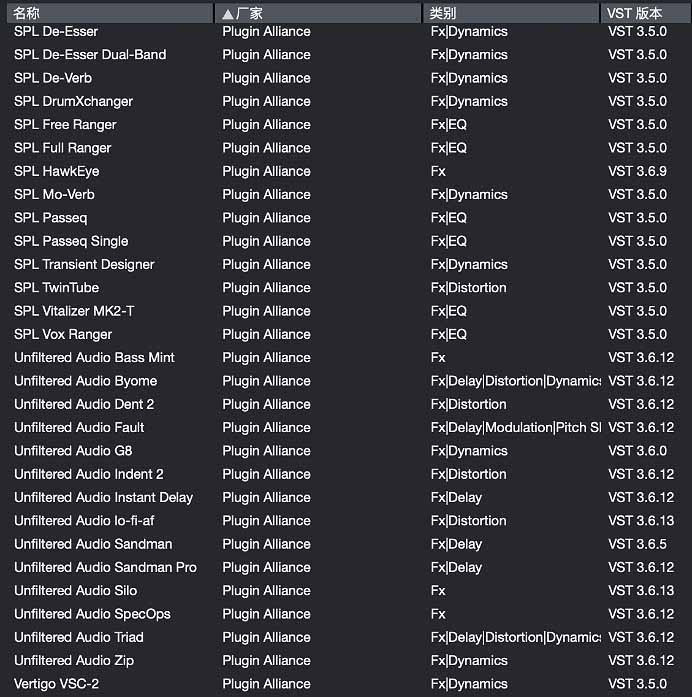Select Unfiltered Audio Triad plugin
Screen dimensions: 692x697
pyautogui.click(x=346, y=637)
